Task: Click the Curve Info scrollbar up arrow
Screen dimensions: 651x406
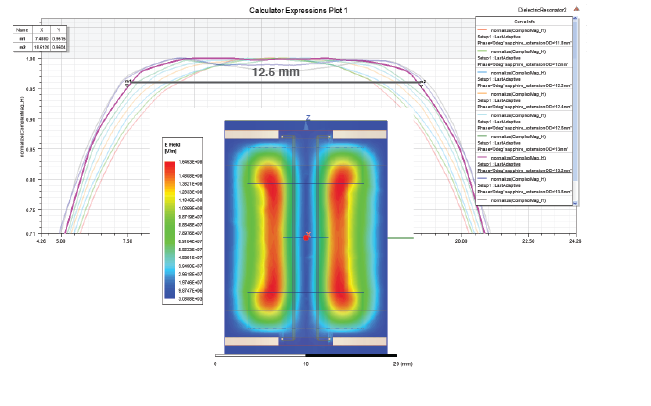Action: pos(575,19)
